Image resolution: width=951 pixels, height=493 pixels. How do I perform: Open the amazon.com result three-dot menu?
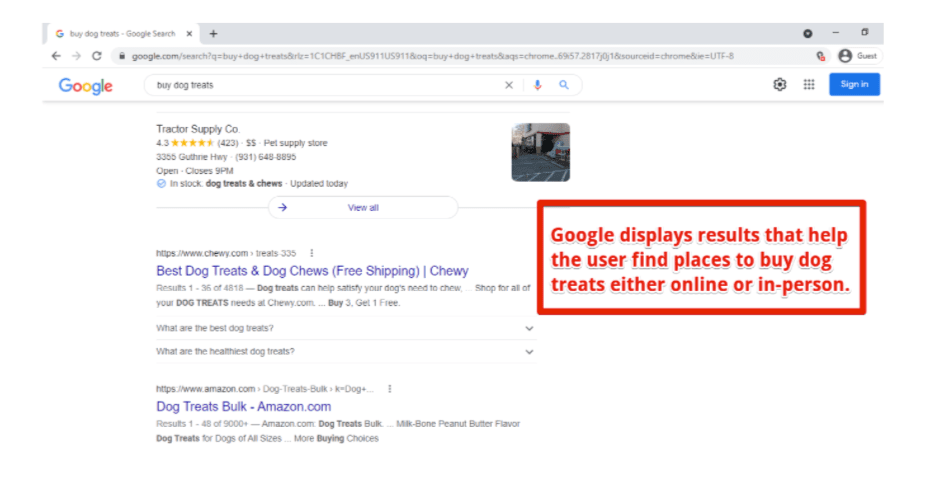click(389, 389)
